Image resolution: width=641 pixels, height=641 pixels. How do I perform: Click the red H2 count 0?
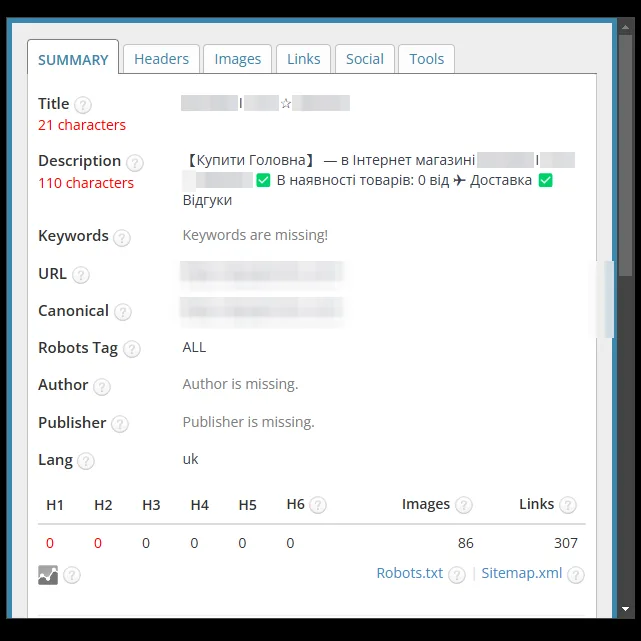(98, 543)
